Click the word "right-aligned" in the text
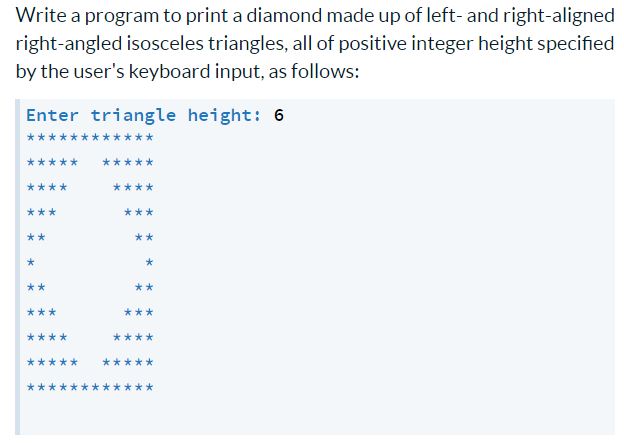This screenshot has height=443, width=624. 559,16
